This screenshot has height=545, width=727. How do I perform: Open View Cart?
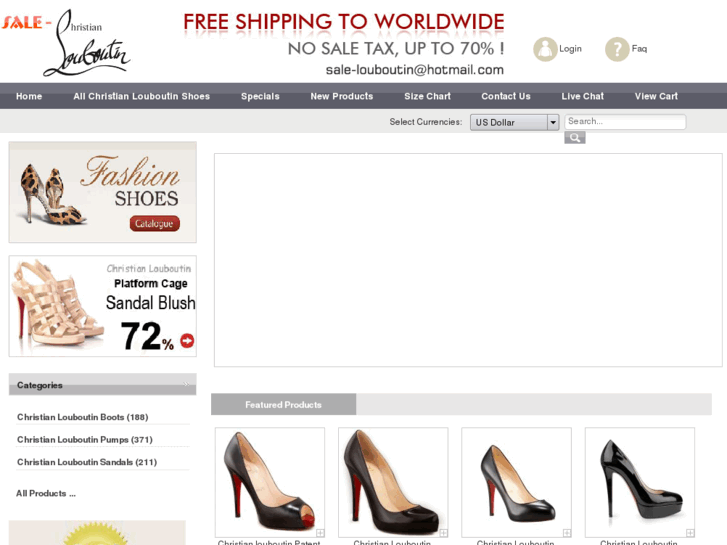pos(656,96)
